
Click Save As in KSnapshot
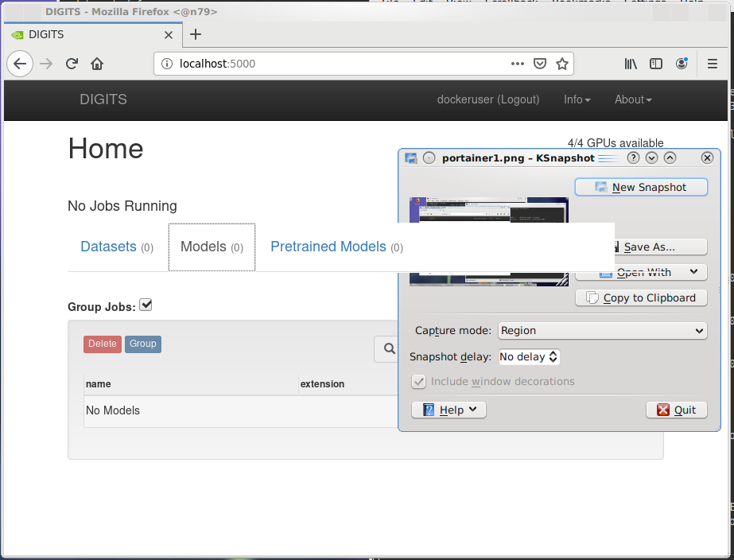[x=661, y=247]
